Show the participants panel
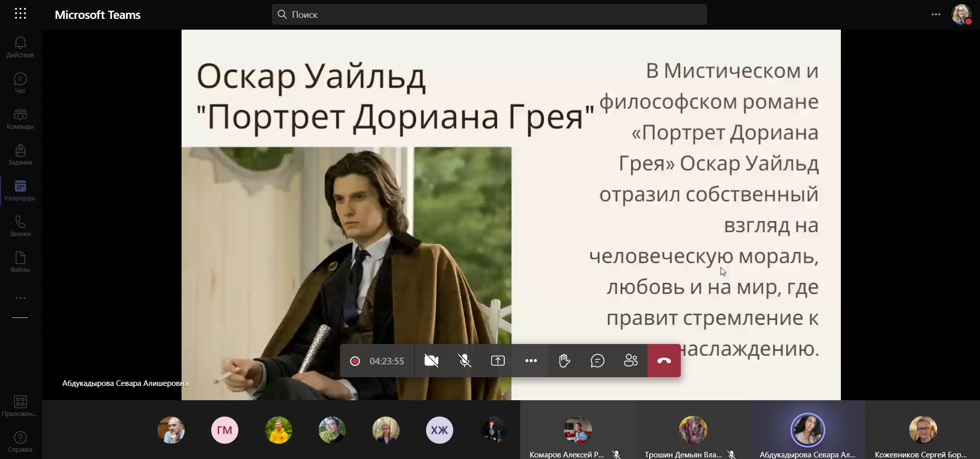The width and height of the screenshot is (980, 459). tap(631, 361)
